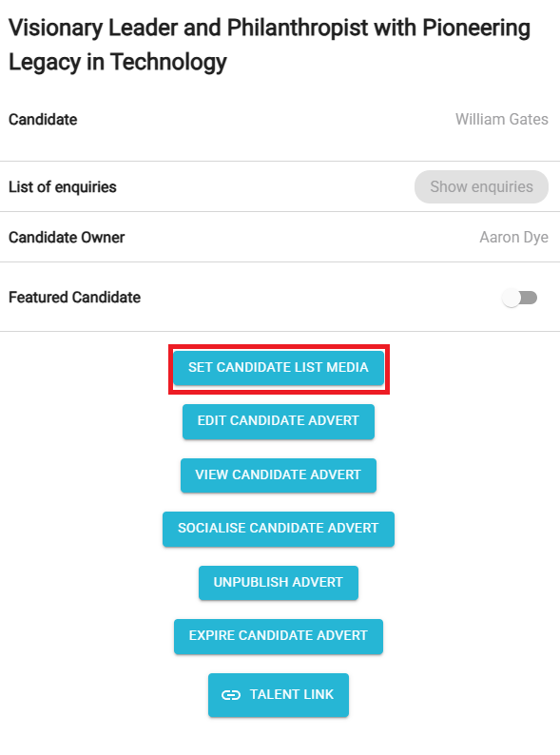Viewport: 560px width, 755px height.
Task: Click the white knob of the Featured Candidate switch
Action: pyautogui.click(x=511, y=298)
